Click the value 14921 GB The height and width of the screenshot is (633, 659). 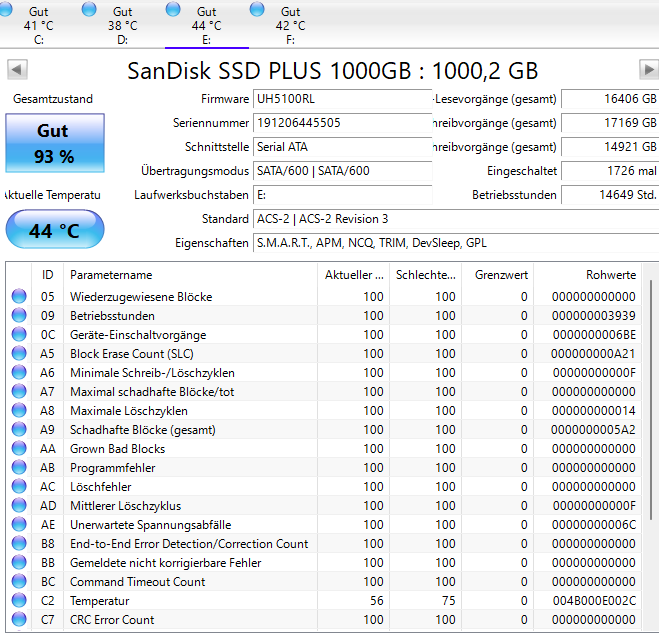click(x=610, y=147)
